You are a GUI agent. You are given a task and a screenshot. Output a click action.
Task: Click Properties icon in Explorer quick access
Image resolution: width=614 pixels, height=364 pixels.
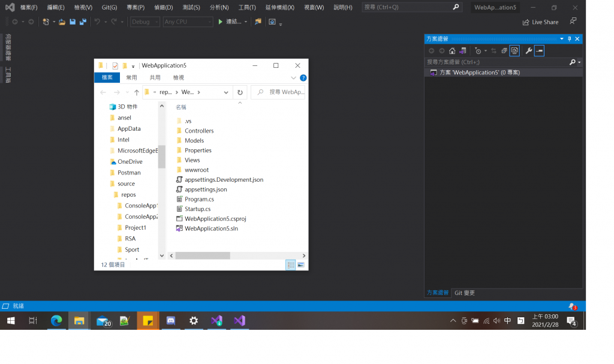coord(115,66)
